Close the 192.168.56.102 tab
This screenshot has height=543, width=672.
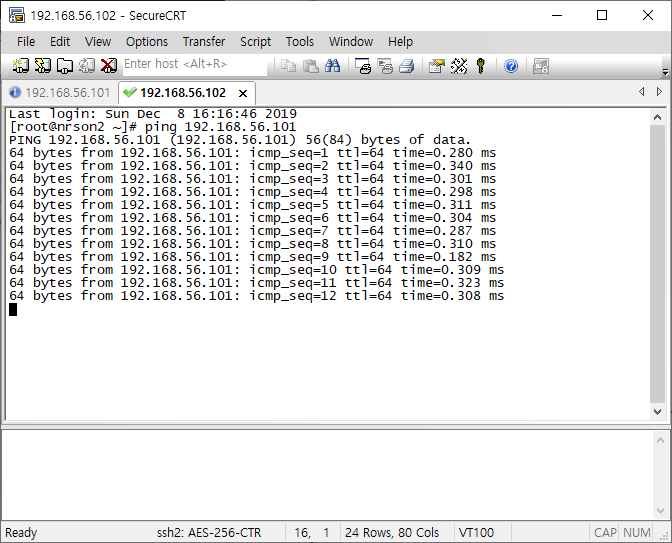(243, 93)
